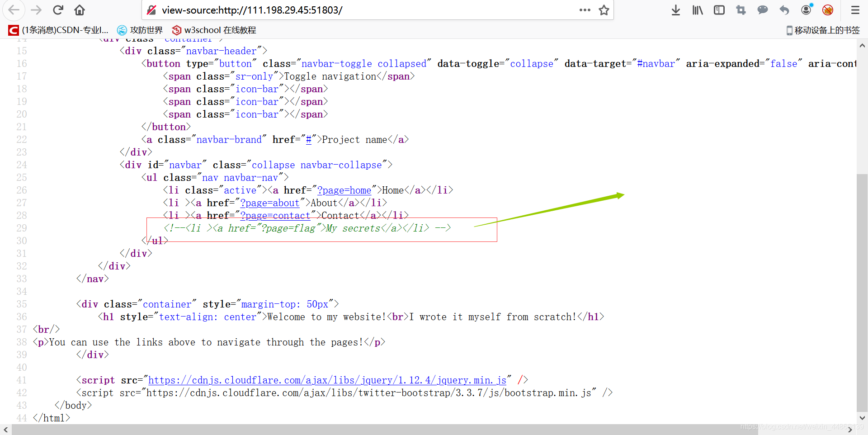
Task: Open the jquery.min.js source link
Action: [x=327, y=380]
